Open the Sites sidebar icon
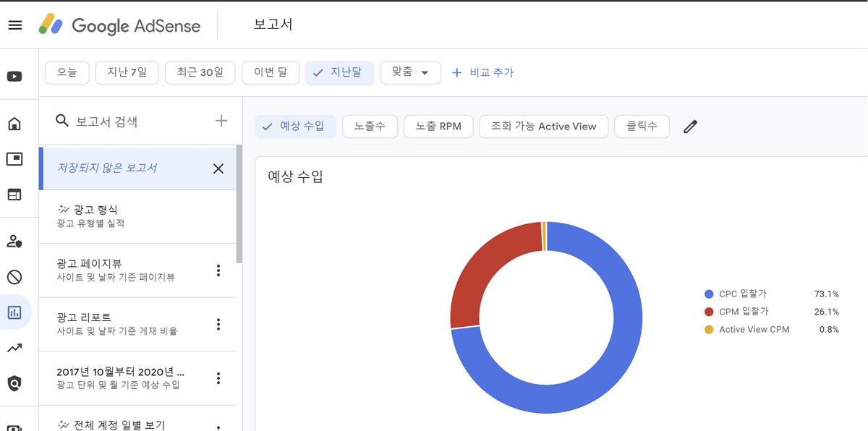The image size is (868, 431). click(x=14, y=195)
